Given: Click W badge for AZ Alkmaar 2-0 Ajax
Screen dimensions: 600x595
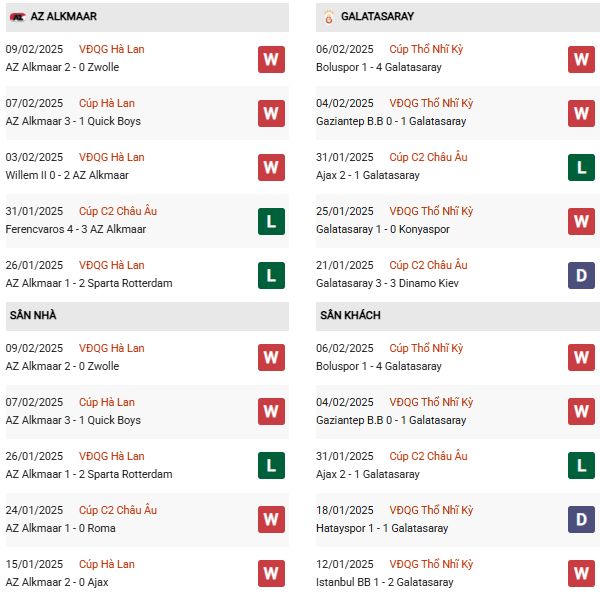Looking at the screenshot, I should (x=271, y=574).
